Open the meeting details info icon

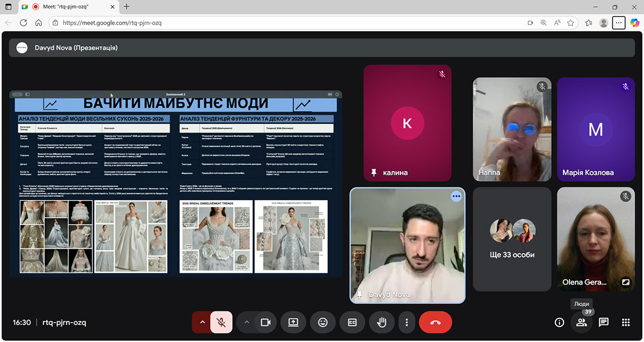pyautogui.click(x=559, y=322)
